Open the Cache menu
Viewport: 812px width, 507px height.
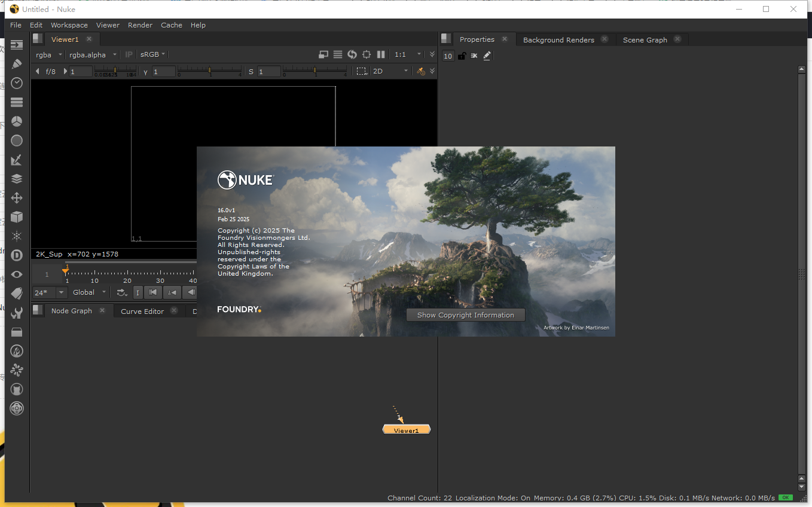(172, 25)
